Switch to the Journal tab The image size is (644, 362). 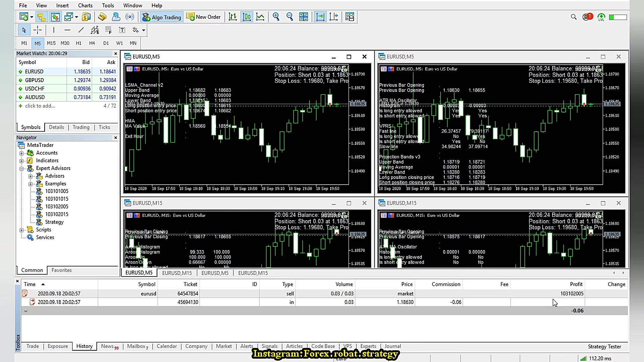tap(392, 346)
